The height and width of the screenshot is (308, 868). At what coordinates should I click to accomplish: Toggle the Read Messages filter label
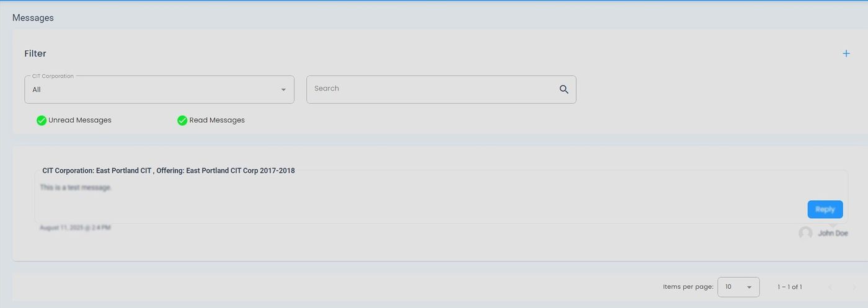pos(217,120)
